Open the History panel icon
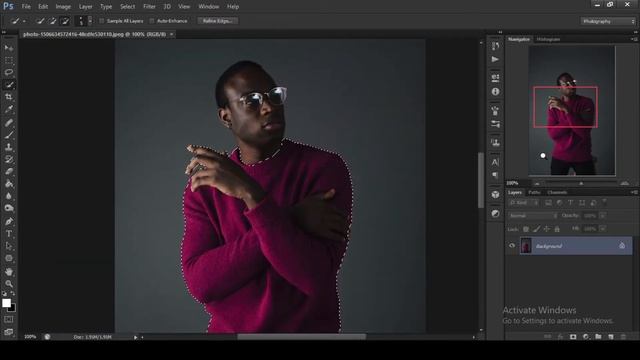The width and height of the screenshot is (640, 360). tap(495, 46)
